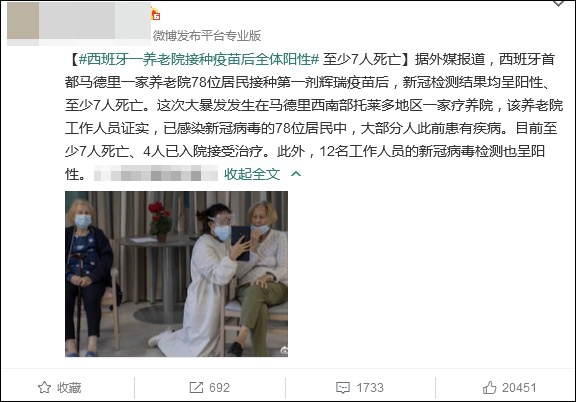Image resolution: width=576 pixels, height=402 pixels.
Task: Open the blurred link after post text
Action: [156, 173]
